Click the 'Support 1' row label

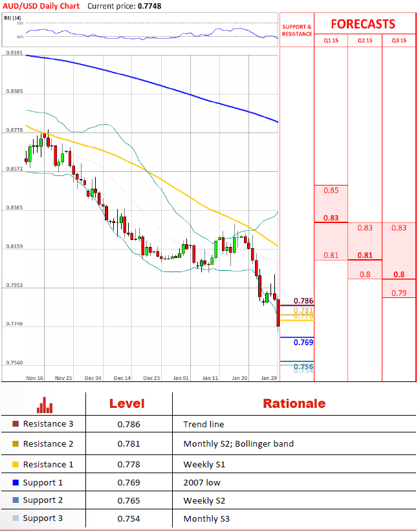[43, 482]
